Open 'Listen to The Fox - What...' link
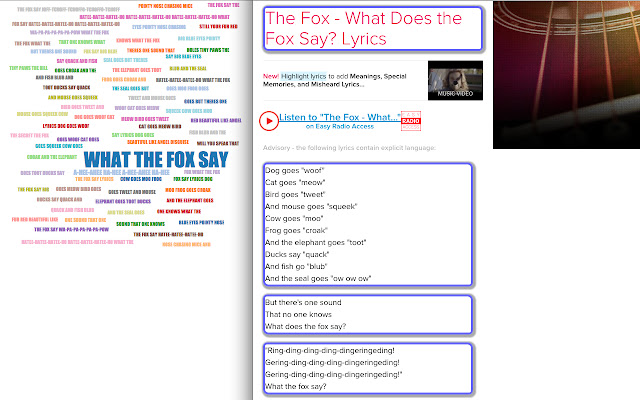Screen dimensions: 640x400 click(x=340, y=117)
